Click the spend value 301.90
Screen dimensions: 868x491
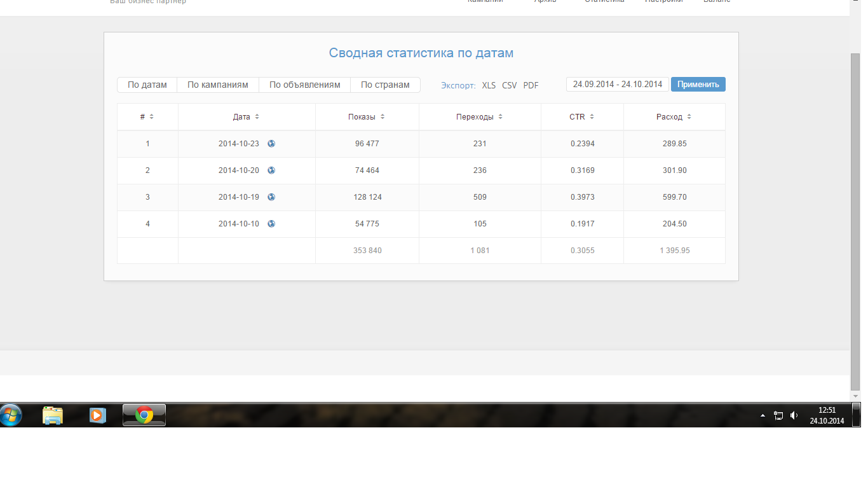tap(675, 170)
